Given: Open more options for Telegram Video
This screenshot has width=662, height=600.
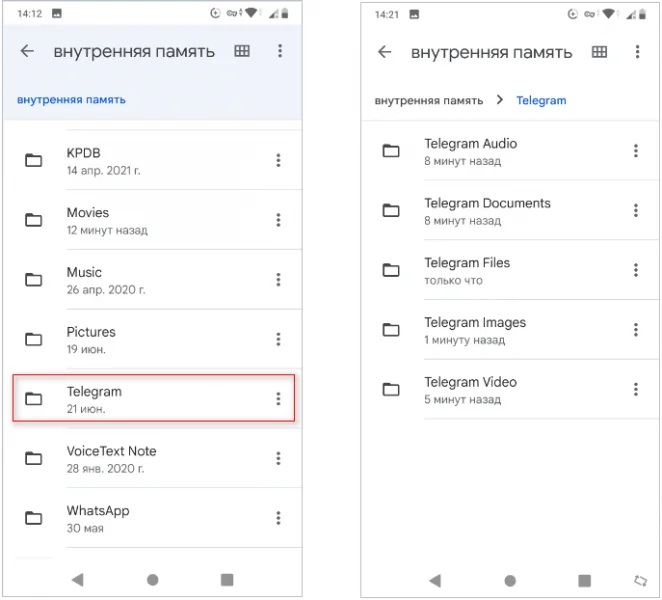Looking at the screenshot, I should tap(636, 389).
